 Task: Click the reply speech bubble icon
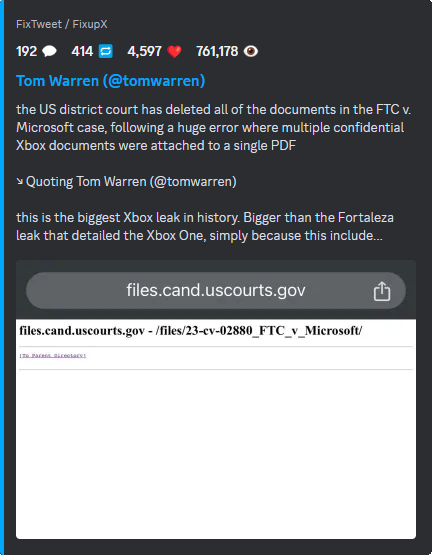point(49,51)
